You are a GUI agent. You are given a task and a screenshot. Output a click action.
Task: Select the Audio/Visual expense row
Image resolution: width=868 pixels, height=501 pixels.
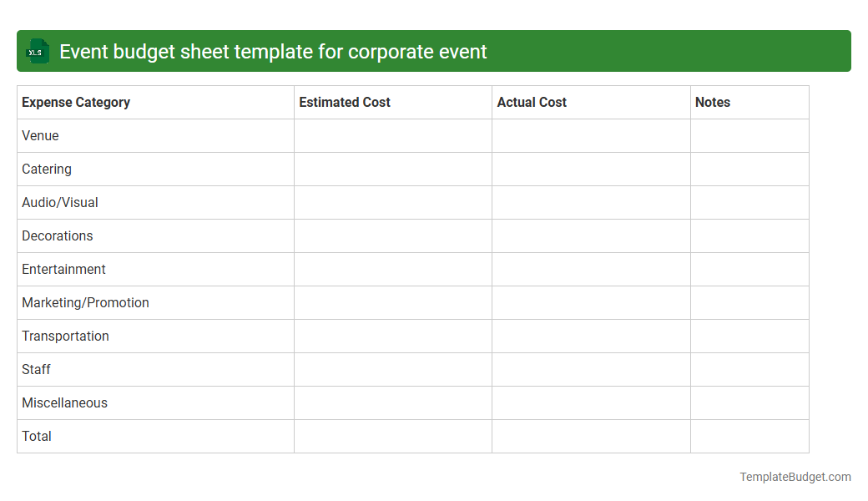pos(59,202)
